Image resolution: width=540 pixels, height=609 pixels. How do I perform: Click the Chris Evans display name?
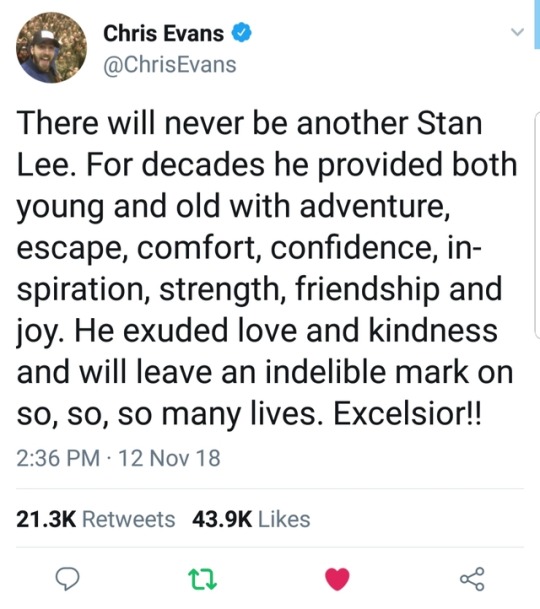tap(164, 33)
